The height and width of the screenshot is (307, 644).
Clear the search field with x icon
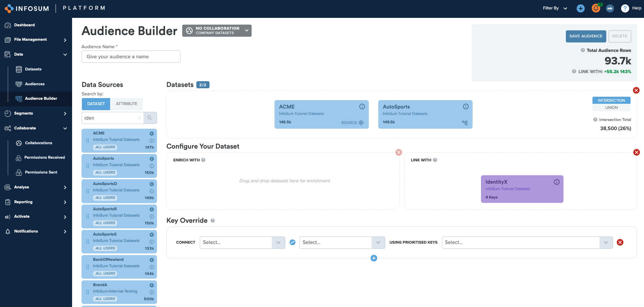click(139, 118)
